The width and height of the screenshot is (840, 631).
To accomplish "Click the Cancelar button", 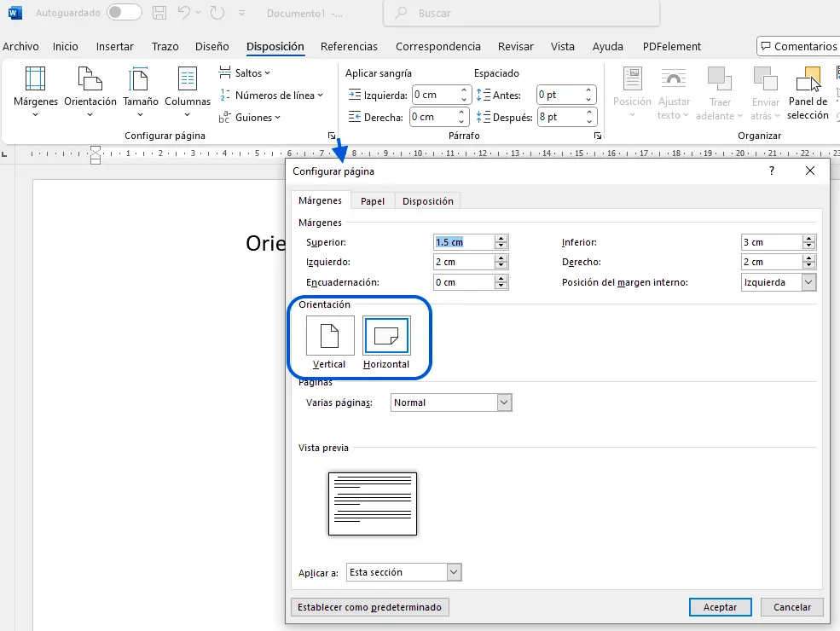I will tap(791, 607).
